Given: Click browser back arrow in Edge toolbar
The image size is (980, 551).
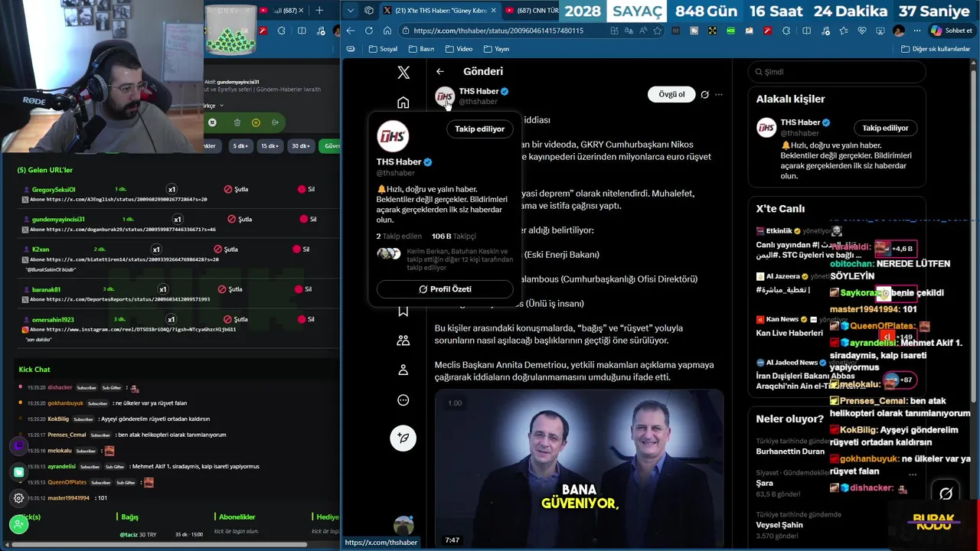Looking at the screenshot, I should [x=350, y=31].
